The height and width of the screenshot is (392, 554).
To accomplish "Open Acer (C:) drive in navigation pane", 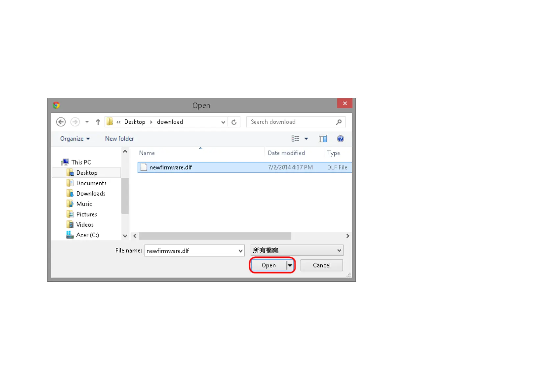I will [x=88, y=235].
